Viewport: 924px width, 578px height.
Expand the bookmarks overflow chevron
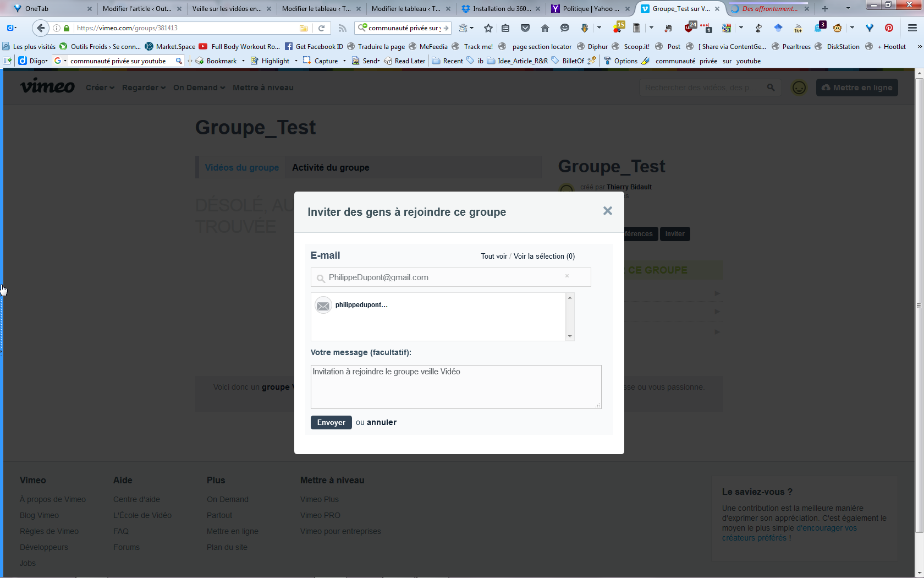coord(919,47)
